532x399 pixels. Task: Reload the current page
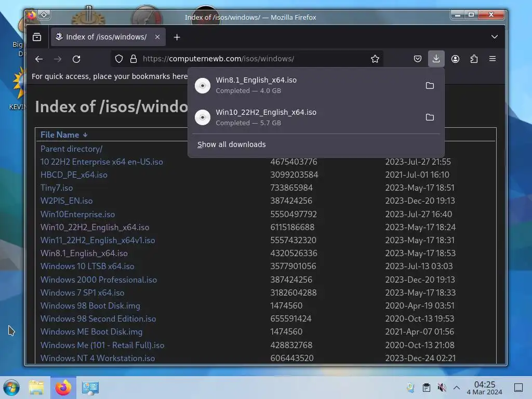click(76, 59)
